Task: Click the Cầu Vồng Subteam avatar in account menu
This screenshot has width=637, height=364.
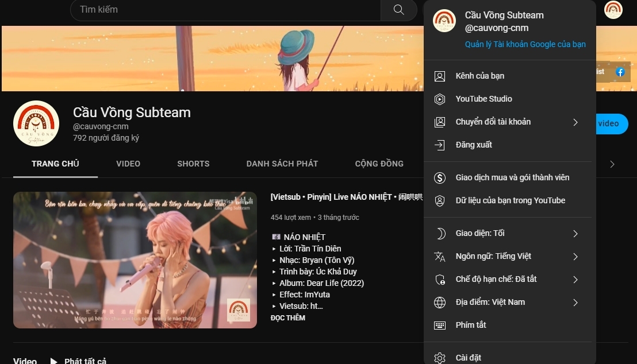Action: [444, 21]
